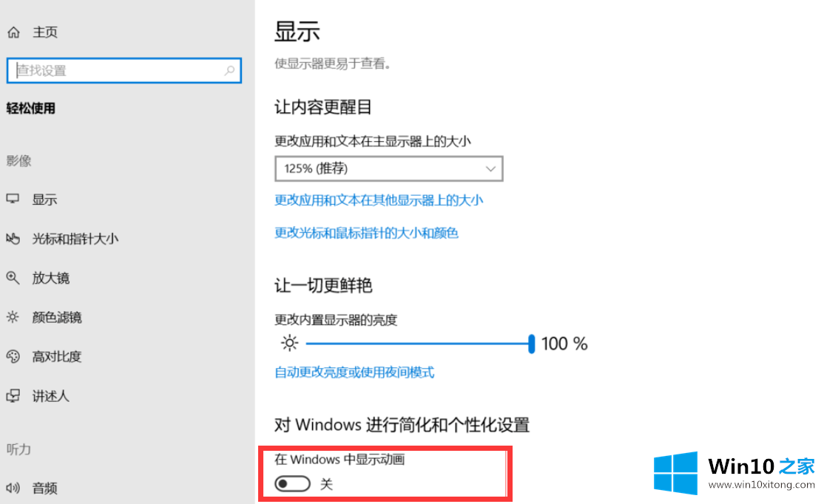Click the 音频 speaker icon in sidebar
Image resolution: width=824 pixels, height=504 pixels.
tap(13, 488)
